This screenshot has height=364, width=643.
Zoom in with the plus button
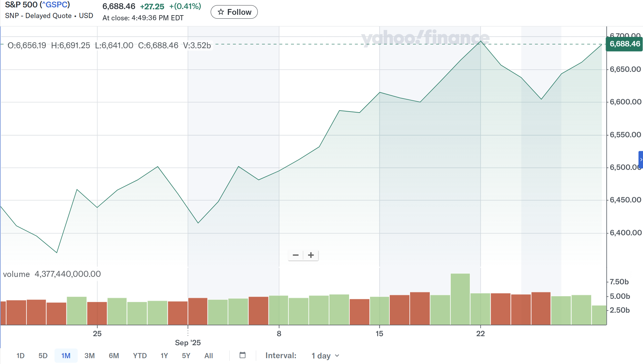[311, 255]
